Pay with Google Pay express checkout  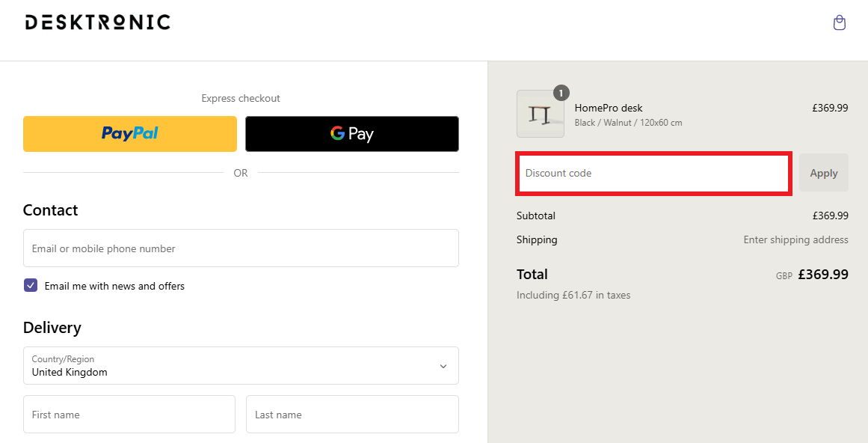click(x=352, y=133)
